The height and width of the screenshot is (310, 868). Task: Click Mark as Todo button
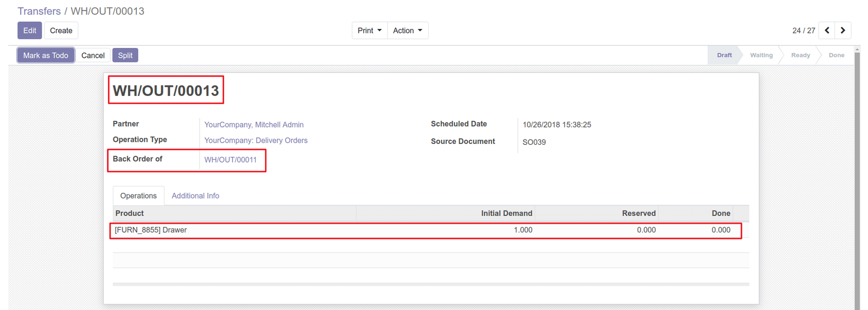(x=46, y=55)
